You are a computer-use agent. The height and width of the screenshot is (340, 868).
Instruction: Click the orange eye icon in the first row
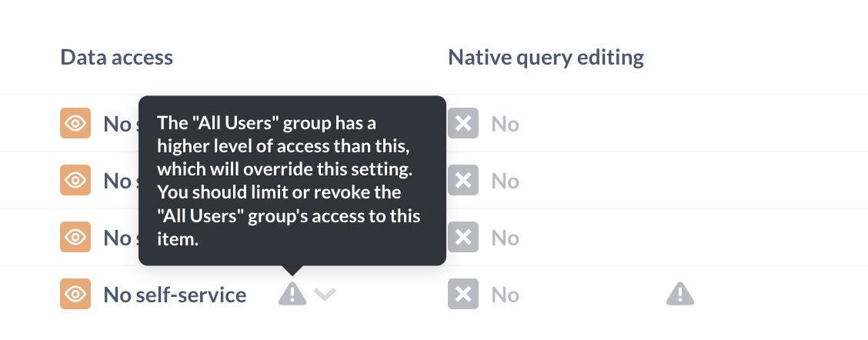pos(75,123)
